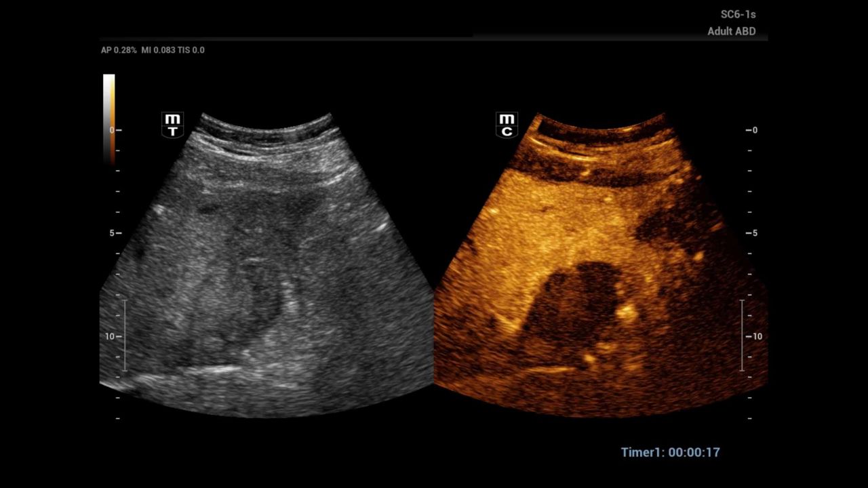The height and width of the screenshot is (488, 868).
Task: Select the SC6-1s transducer label
Action: 738,14
